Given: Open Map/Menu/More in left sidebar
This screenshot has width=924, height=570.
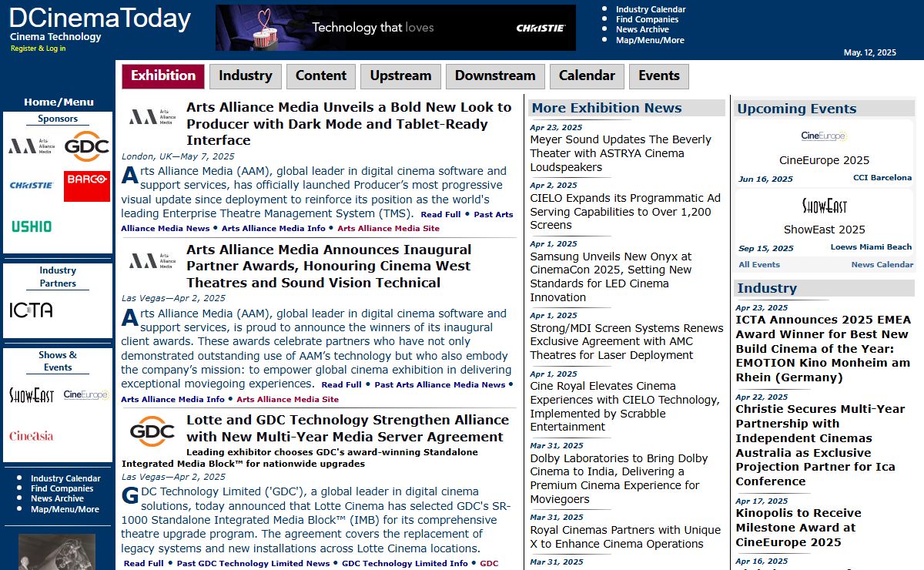Looking at the screenshot, I should pyautogui.click(x=65, y=509).
